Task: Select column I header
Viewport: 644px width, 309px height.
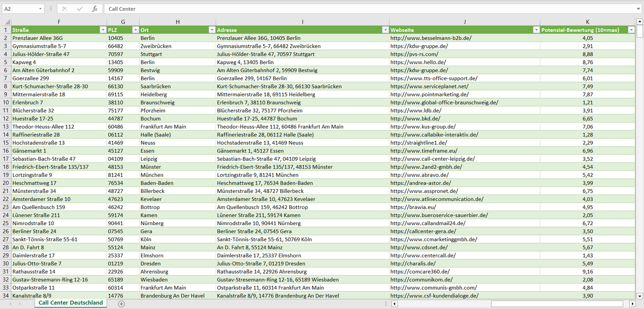Action: 302,22
